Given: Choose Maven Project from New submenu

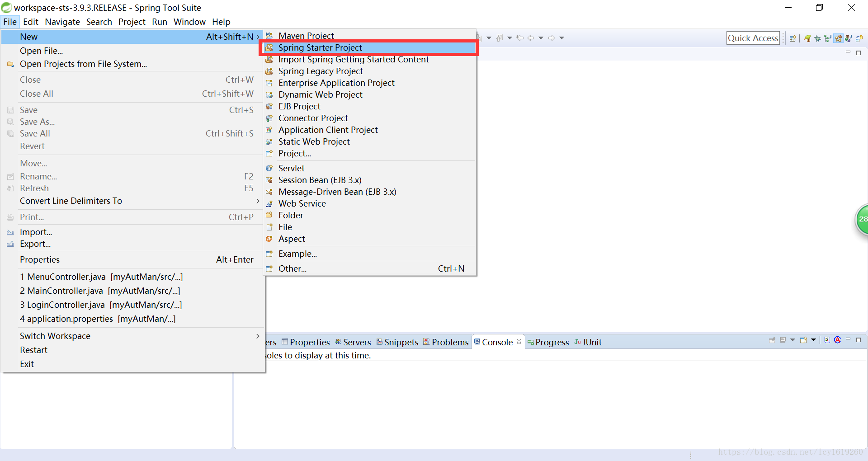Looking at the screenshot, I should coord(369,36).
